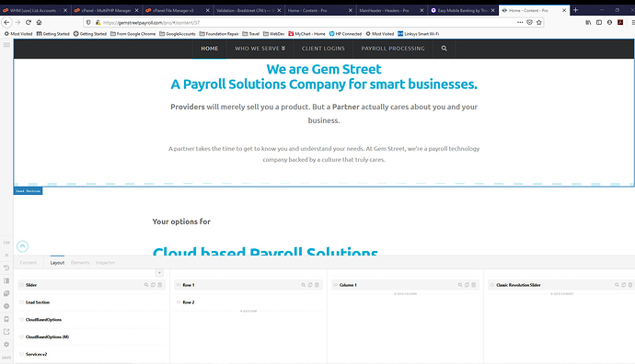This screenshot has width=635, height=364.
Task: Click the search icon in the site navigation
Action: pos(444,48)
